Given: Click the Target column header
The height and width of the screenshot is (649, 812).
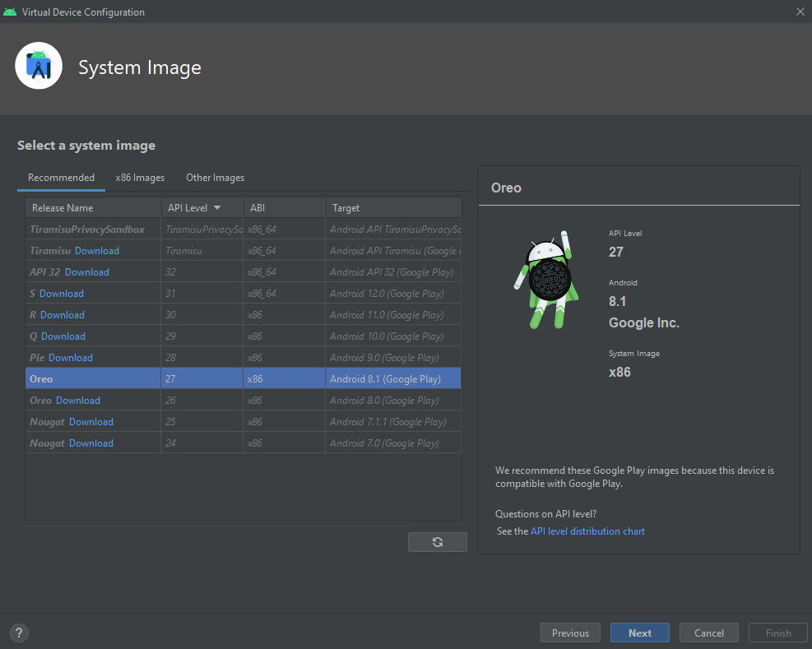Looking at the screenshot, I should coord(393,208).
